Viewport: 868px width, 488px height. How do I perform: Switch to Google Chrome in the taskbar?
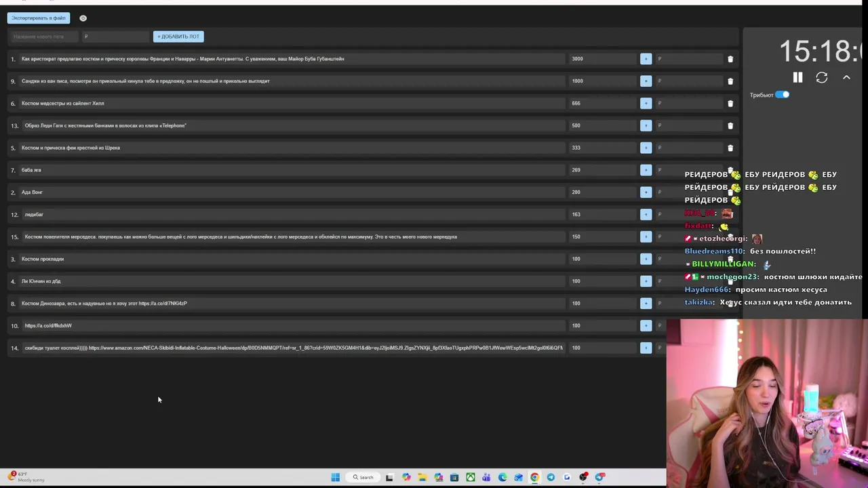pyautogui.click(x=534, y=477)
